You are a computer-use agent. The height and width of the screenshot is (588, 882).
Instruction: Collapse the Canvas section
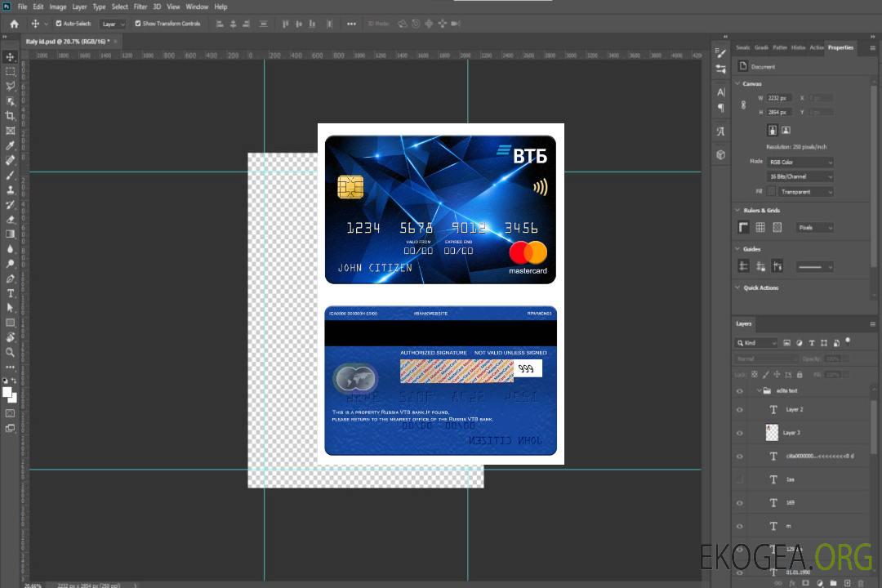[737, 83]
